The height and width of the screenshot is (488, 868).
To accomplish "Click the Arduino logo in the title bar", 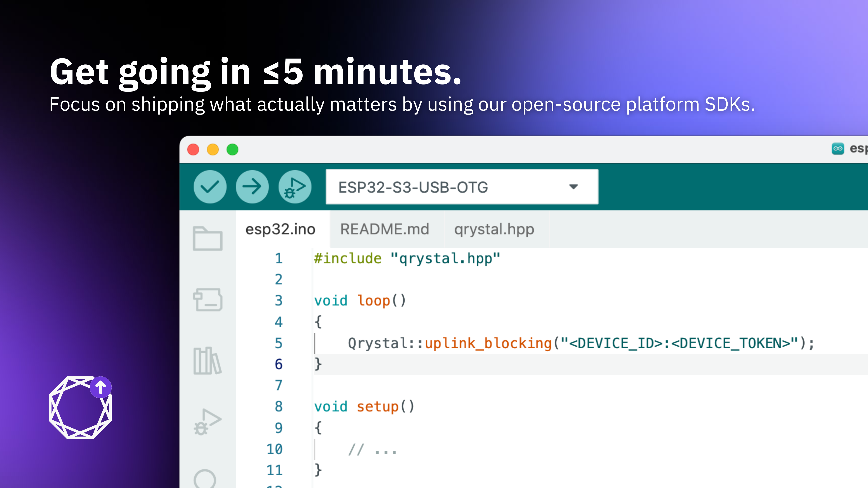I will [838, 148].
